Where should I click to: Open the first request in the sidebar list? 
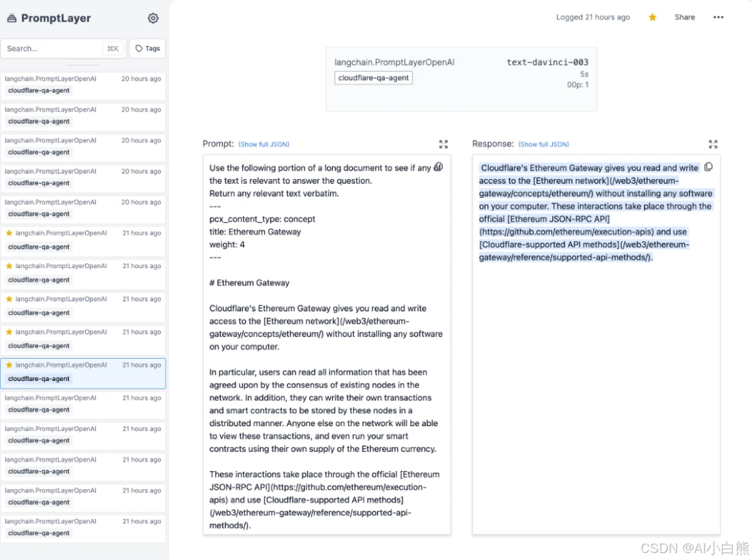[x=83, y=85]
